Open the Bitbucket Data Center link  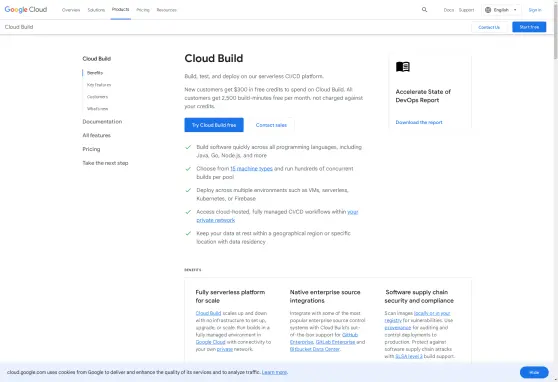tap(315, 349)
